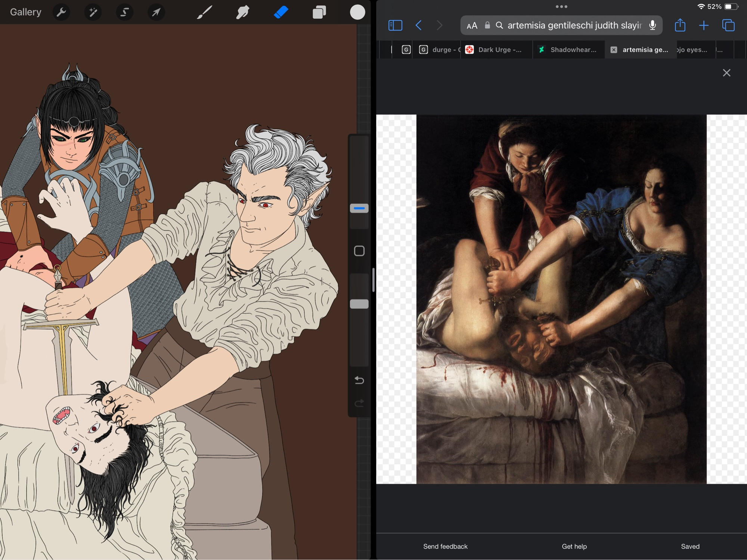Open the Safari share sheet

680,25
